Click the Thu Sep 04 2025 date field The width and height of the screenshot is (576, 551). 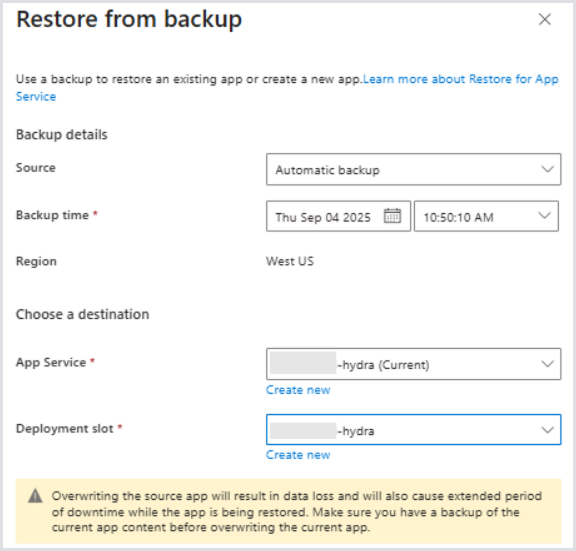tap(338, 216)
